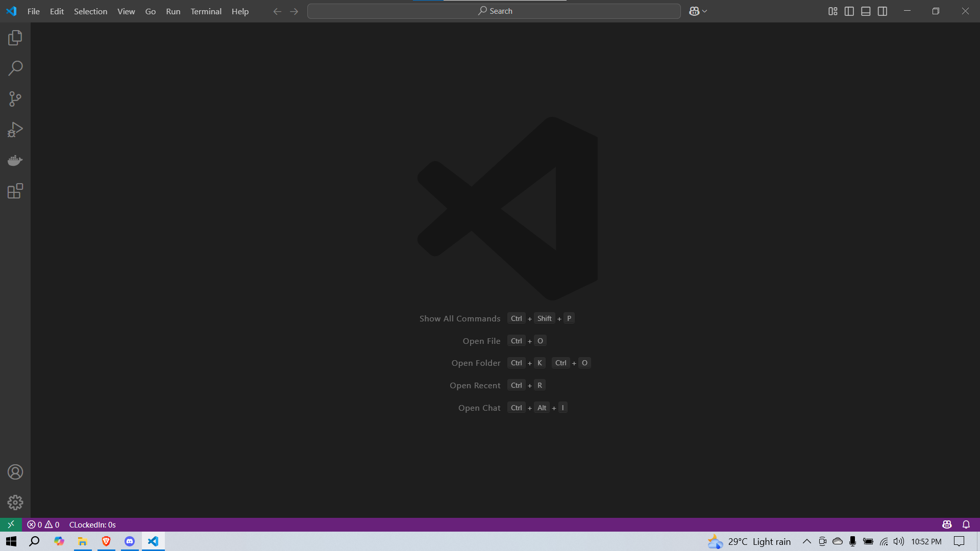
Task: Open the Source Control view
Action: [15, 99]
